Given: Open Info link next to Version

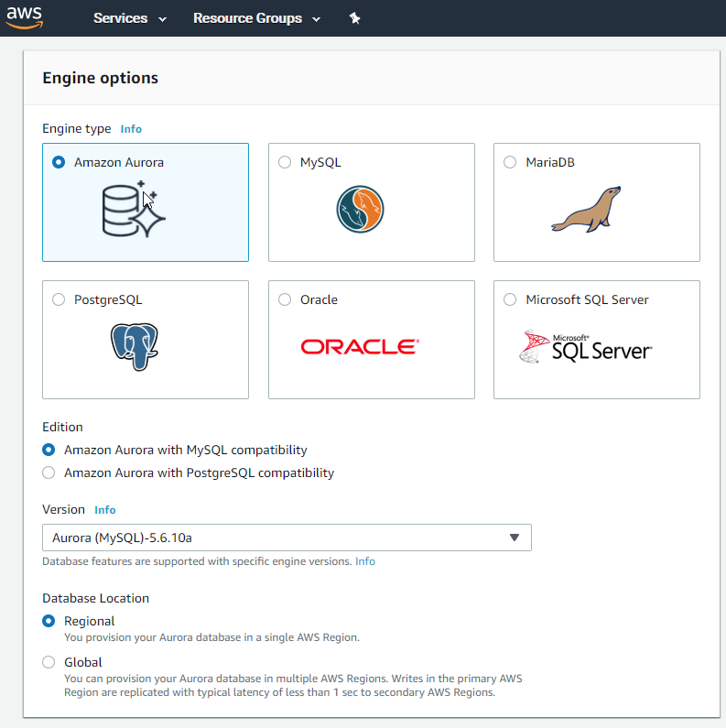Looking at the screenshot, I should coord(105,510).
